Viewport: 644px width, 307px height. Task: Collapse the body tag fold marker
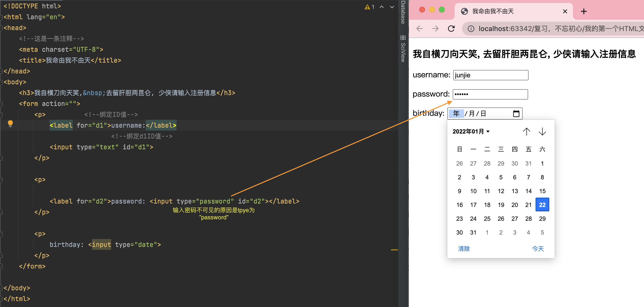point(1,82)
